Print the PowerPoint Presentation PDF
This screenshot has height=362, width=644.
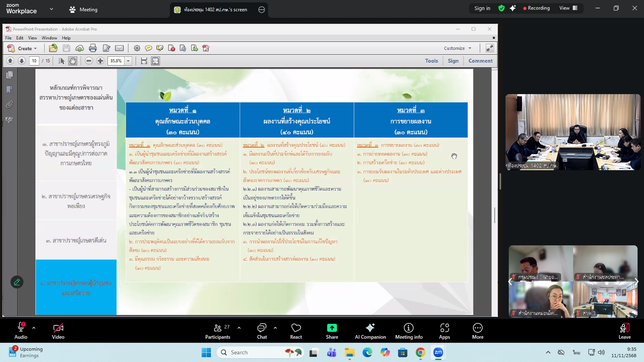tap(93, 48)
